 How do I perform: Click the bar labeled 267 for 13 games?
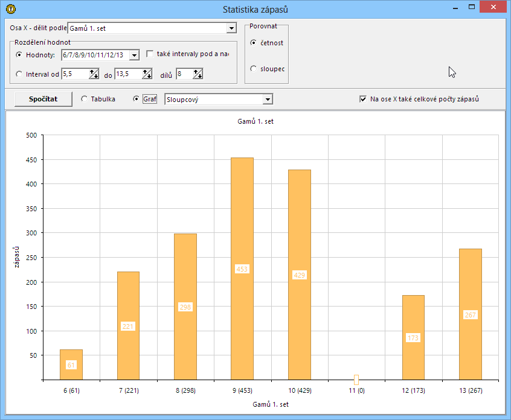[471, 314]
